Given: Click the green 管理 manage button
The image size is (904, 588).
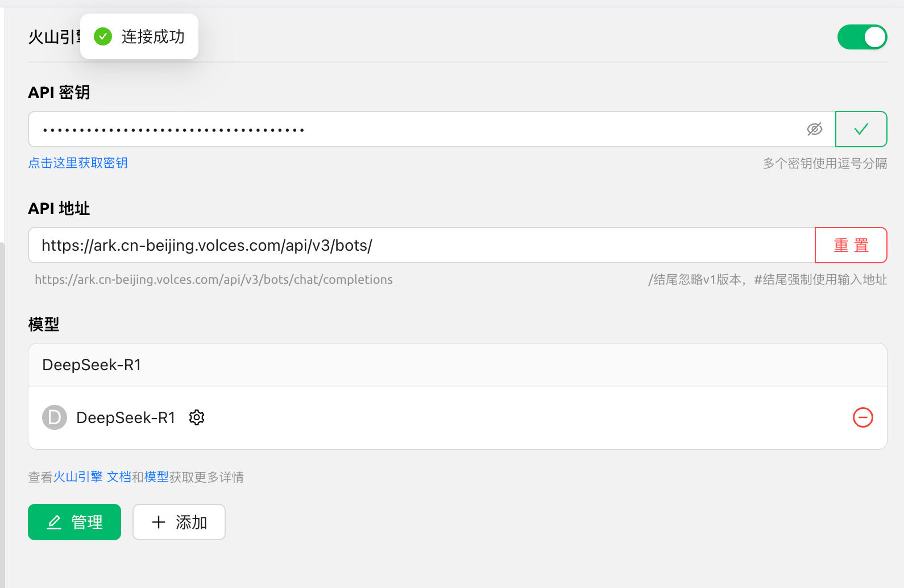Looking at the screenshot, I should pos(74,522).
